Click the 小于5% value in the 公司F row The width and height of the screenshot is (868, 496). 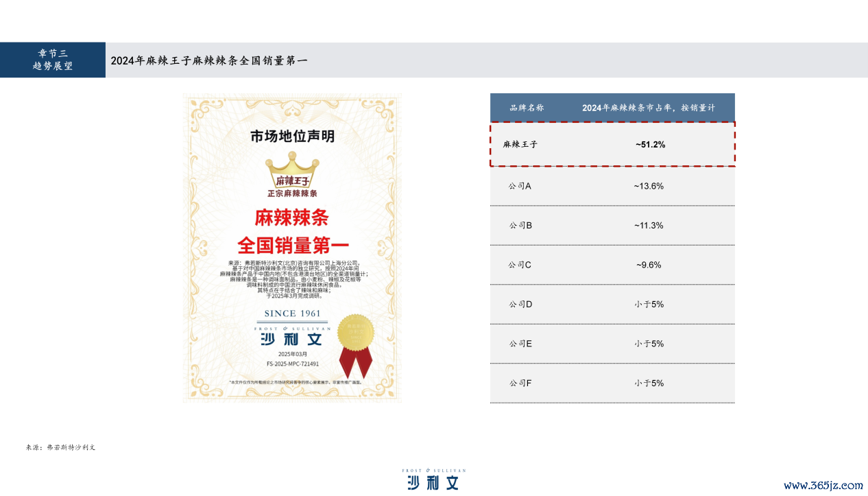click(649, 383)
